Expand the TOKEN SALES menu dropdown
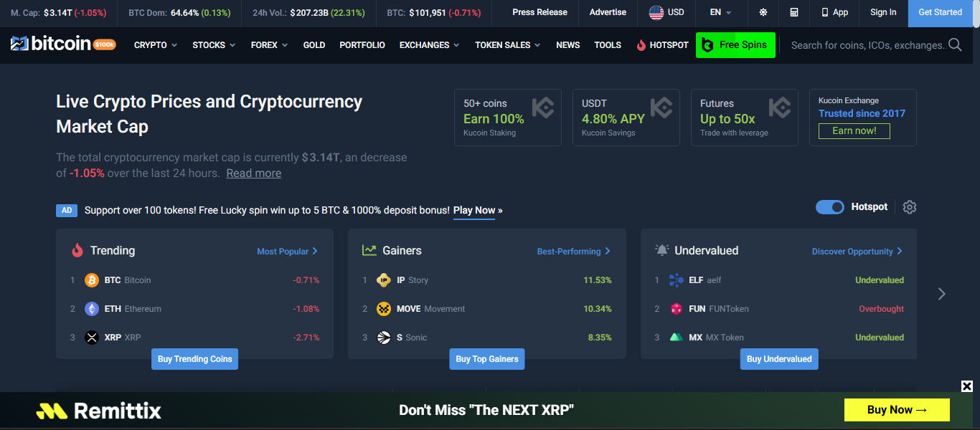The height and width of the screenshot is (430, 980). (508, 45)
